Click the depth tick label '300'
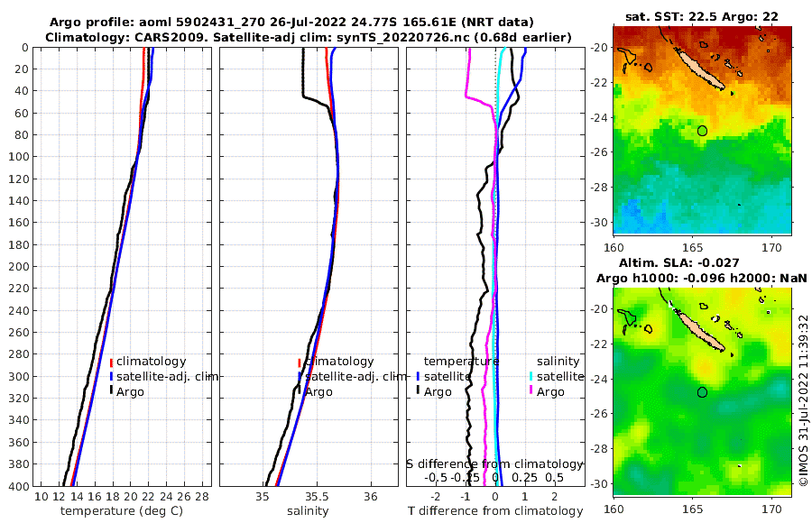Screen dimensions: 812x523 19,376
